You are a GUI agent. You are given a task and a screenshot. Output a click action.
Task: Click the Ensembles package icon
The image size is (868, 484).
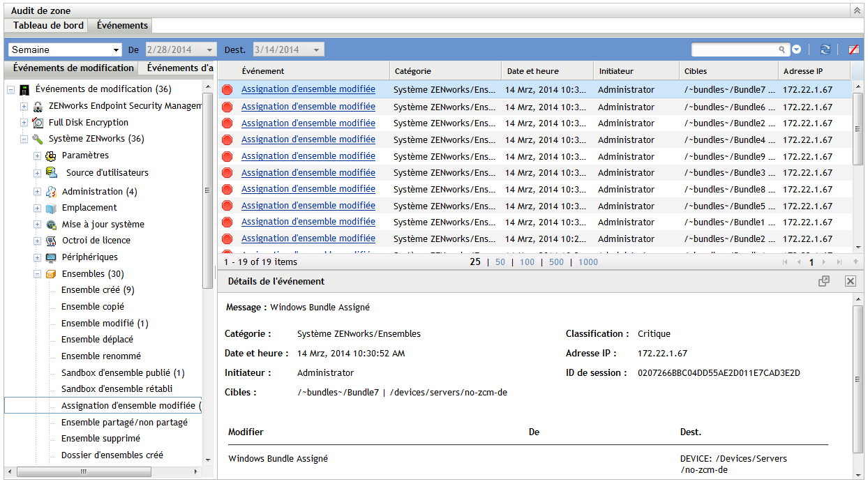click(x=51, y=274)
